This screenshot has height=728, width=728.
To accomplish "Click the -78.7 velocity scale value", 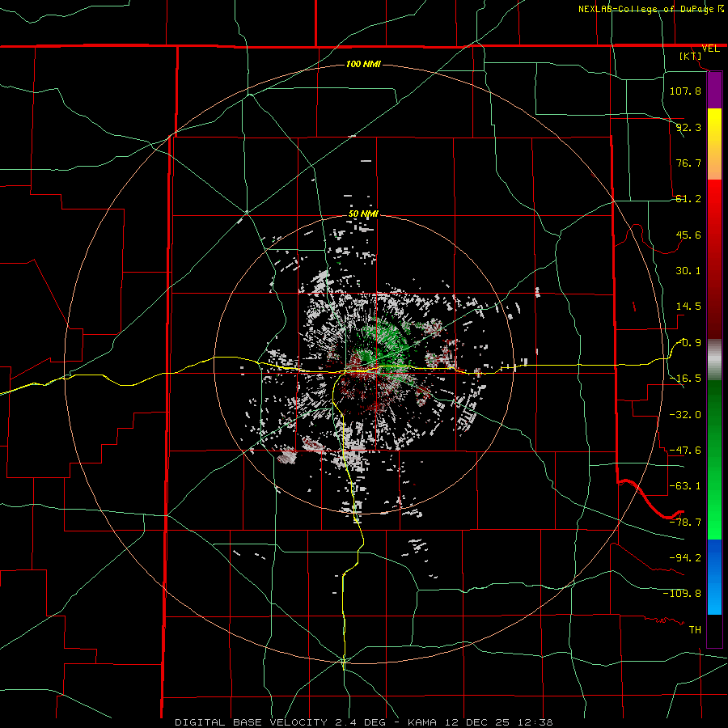I will (685, 523).
